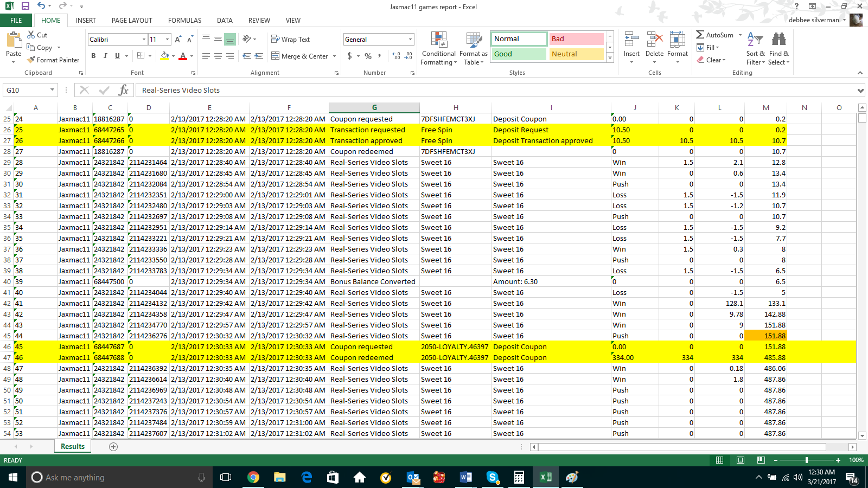Open the AutoSum dropdown arrow
The image size is (868, 488).
[740, 35]
